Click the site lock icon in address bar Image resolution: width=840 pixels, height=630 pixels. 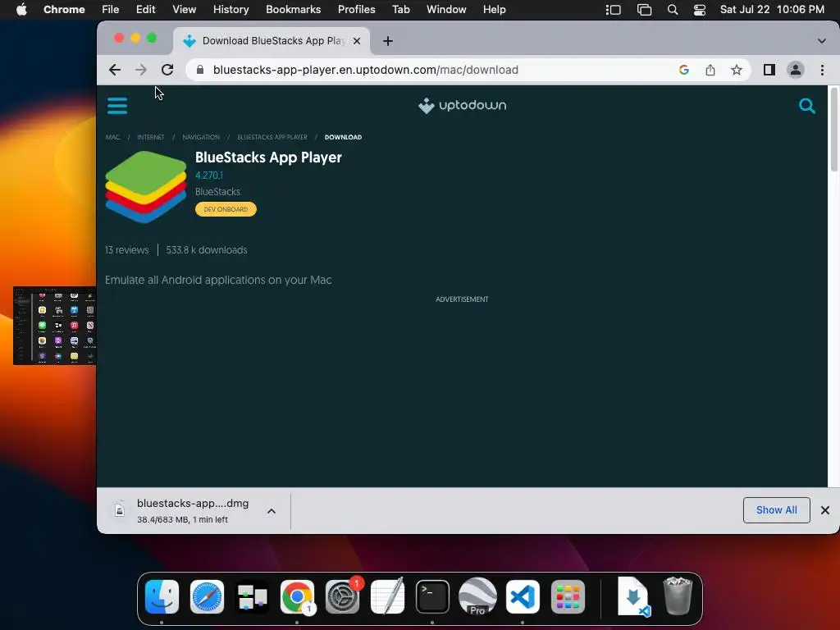click(x=200, y=70)
